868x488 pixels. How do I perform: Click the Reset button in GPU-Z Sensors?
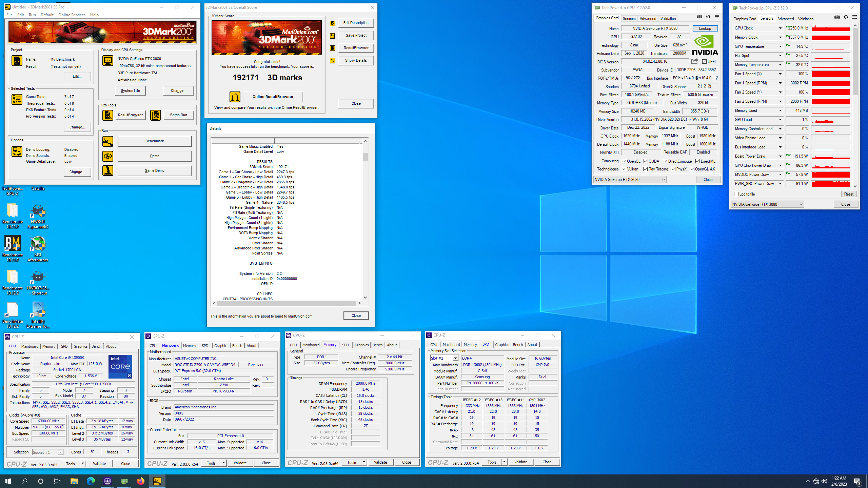(x=849, y=194)
